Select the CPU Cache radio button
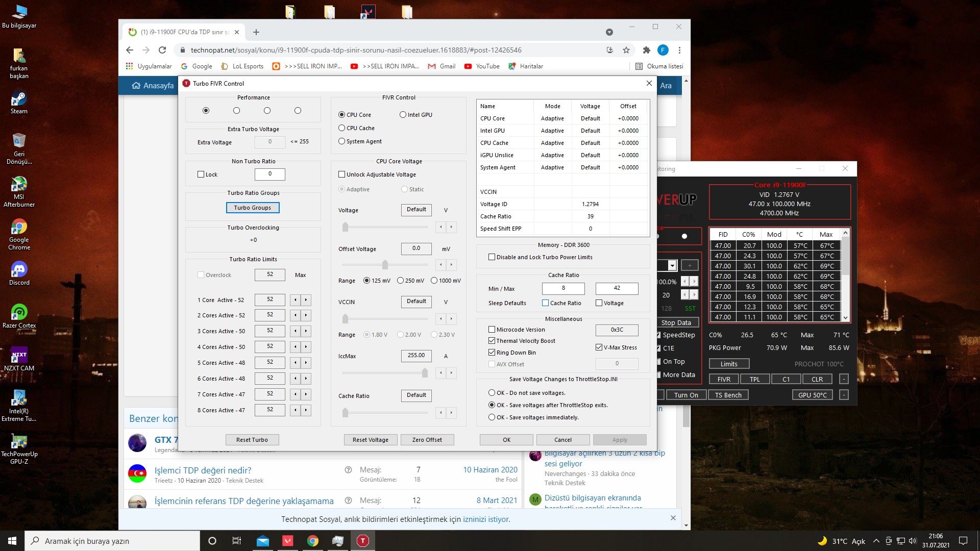 click(x=342, y=128)
